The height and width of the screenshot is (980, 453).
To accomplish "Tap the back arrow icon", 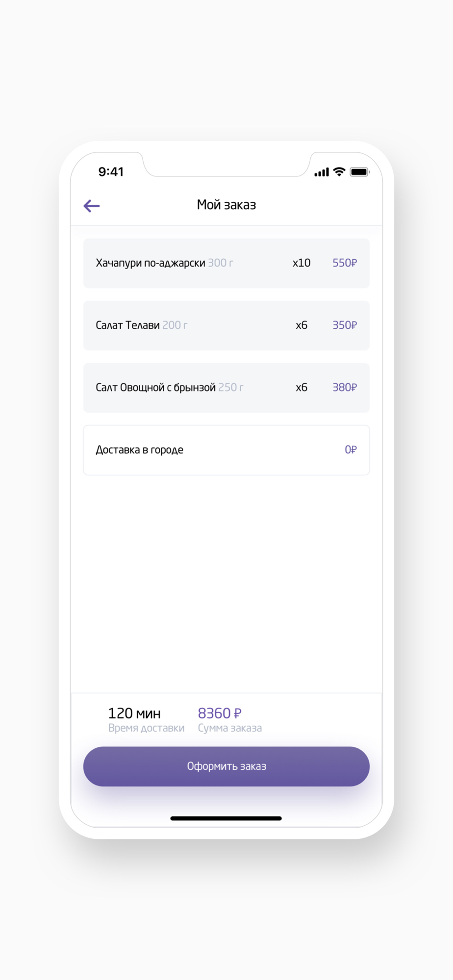I will [x=92, y=206].
